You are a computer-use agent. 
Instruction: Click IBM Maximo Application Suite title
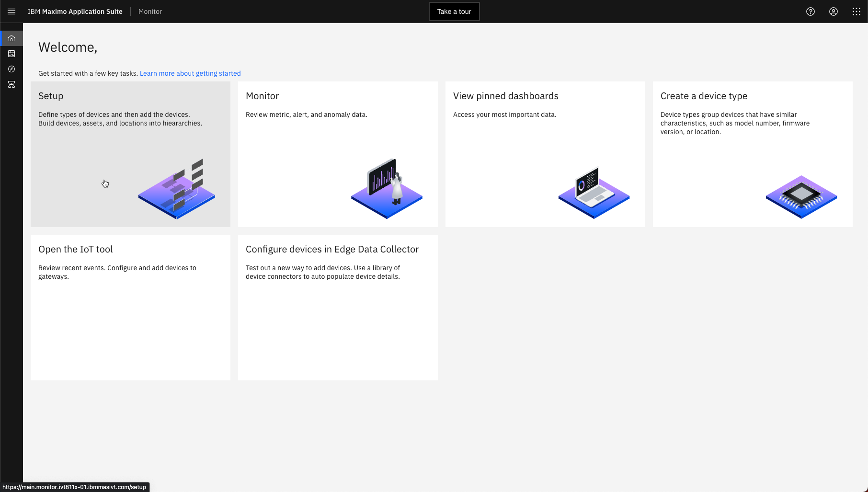[75, 11]
